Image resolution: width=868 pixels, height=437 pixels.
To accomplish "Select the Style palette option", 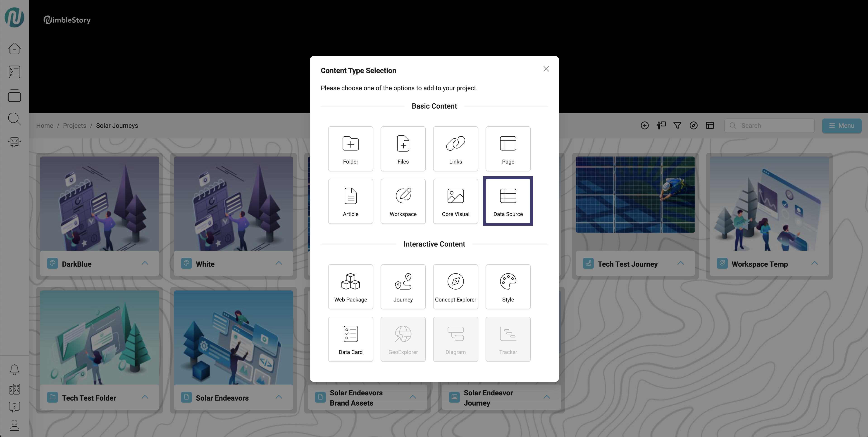I will (508, 287).
